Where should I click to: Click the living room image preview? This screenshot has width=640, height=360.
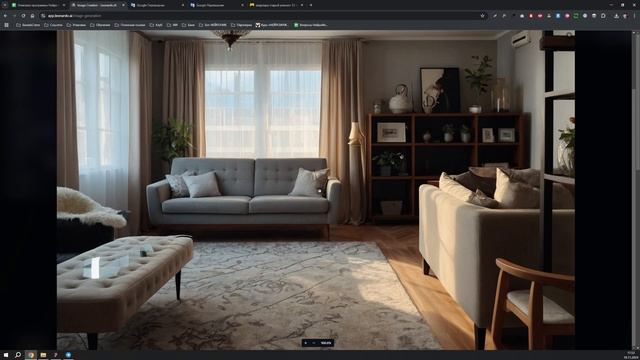pos(316,190)
